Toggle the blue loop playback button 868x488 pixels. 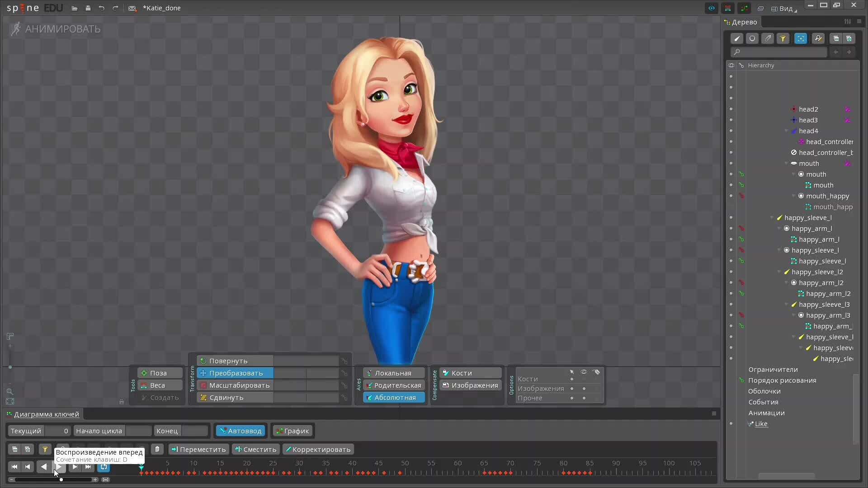click(x=104, y=467)
